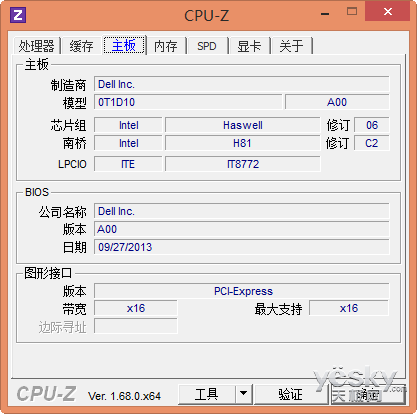The width and height of the screenshot is (417, 414).
Task: Open the 工具 dropdown arrow
Action: click(x=244, y=394)
